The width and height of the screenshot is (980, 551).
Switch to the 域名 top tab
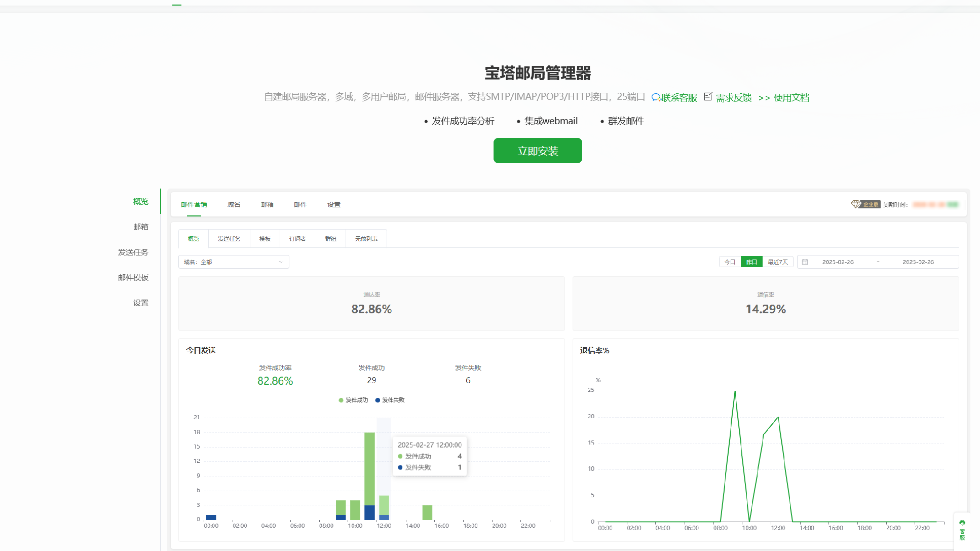pos(234,204)
